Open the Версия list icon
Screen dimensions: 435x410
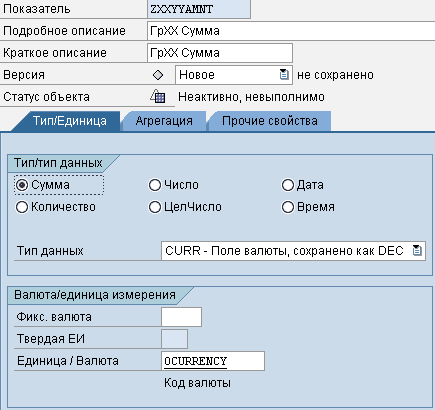(284, 75)
